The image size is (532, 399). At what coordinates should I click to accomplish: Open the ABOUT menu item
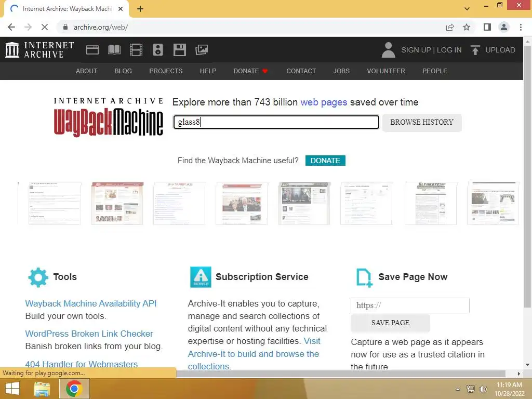[87, 71]
